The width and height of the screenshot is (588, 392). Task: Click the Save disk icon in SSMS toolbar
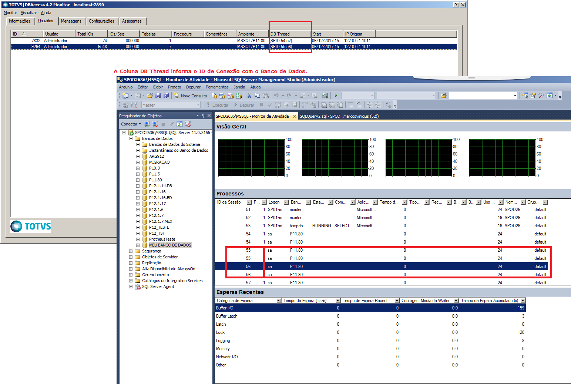[x=158, y=96]
